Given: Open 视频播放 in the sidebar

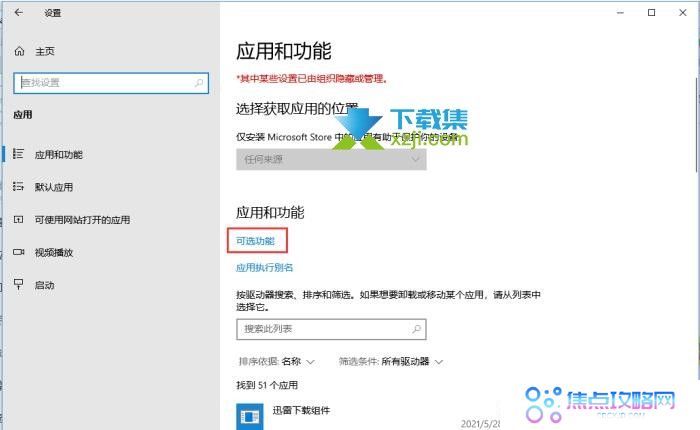Looking at the screenshot, I should click(54, 253).
